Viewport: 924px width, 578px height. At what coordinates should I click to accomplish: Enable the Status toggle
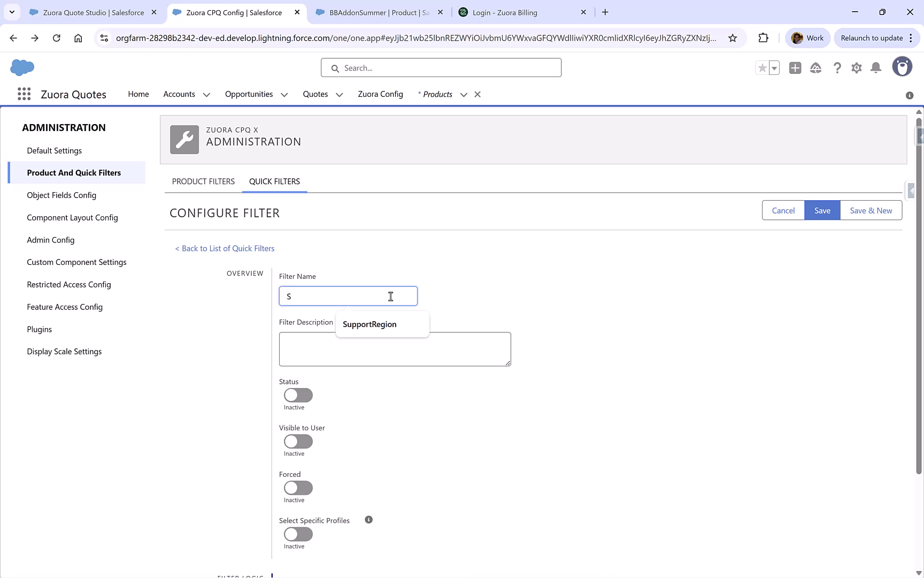pyautogui.click(x=297, y=395)
